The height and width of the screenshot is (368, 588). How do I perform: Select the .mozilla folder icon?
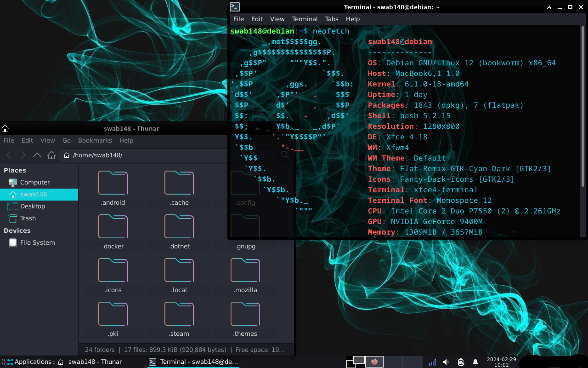(245, 270)
